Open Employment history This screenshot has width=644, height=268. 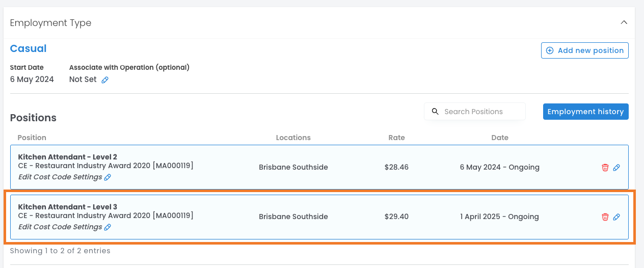coord(585,112)
